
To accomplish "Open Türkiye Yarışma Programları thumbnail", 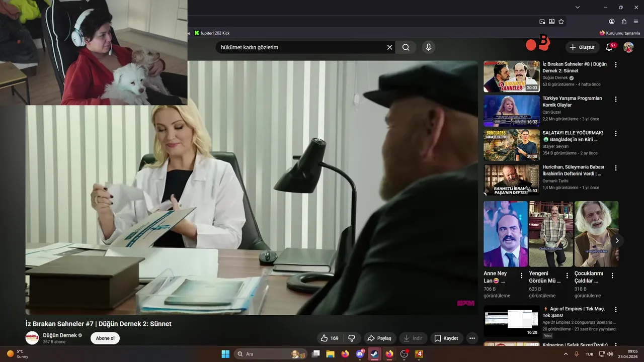I will point(512,111).
